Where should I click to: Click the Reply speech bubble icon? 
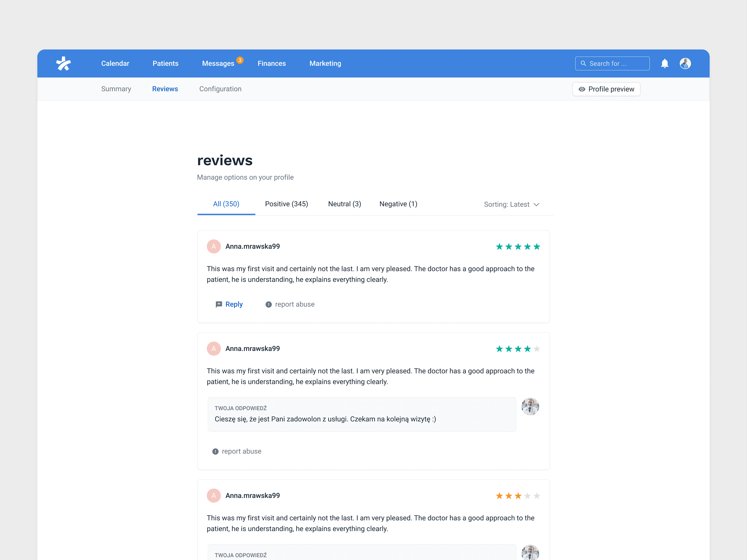[219, 304]
